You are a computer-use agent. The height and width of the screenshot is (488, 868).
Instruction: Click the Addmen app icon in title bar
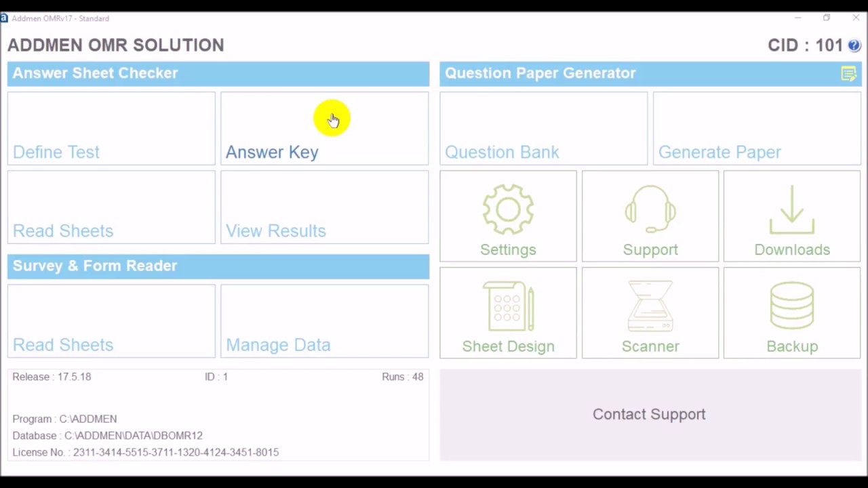coord(4,18)
